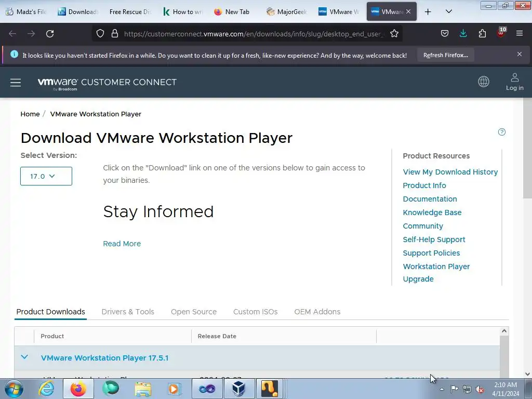This screenshot has width=532, height=399.
Task: Open the Community link
Action: click(423, 226)
